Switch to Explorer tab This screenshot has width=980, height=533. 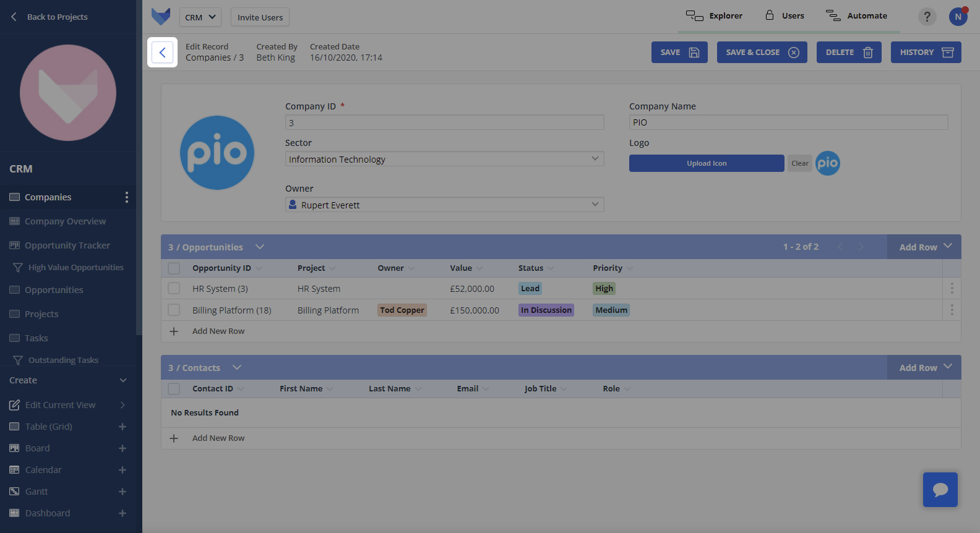pyautogui.click(x=714, y=16)
